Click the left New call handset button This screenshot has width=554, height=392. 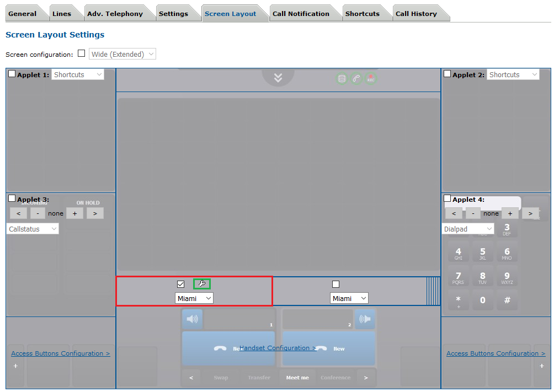pos(228,348)
